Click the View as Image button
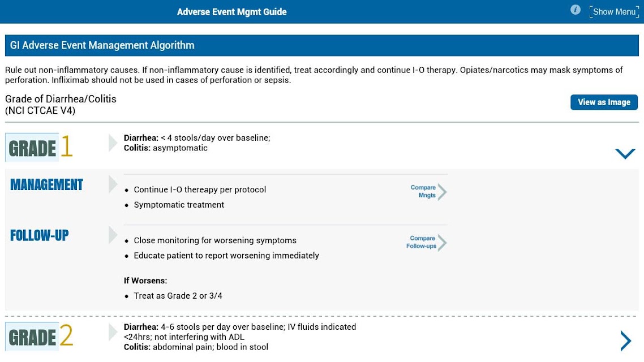Image resolution: width=644 pixels, height=362 pixels. click(604, 102)
